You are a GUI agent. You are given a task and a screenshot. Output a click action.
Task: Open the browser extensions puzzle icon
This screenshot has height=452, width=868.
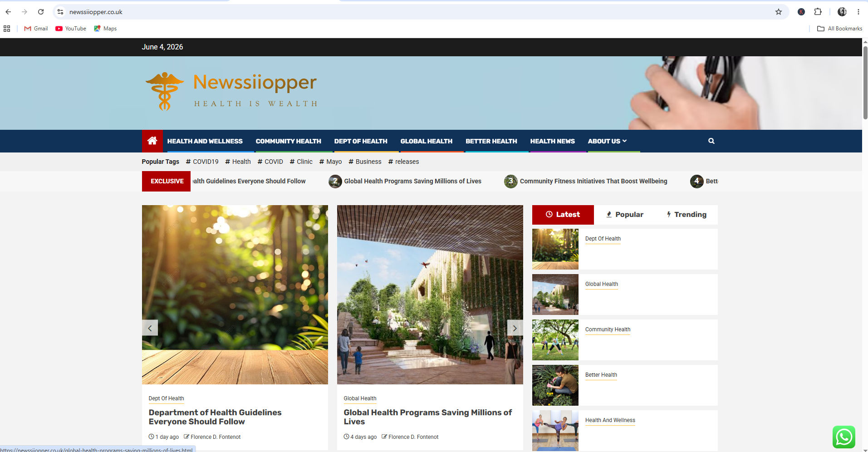tap(818, 12)
